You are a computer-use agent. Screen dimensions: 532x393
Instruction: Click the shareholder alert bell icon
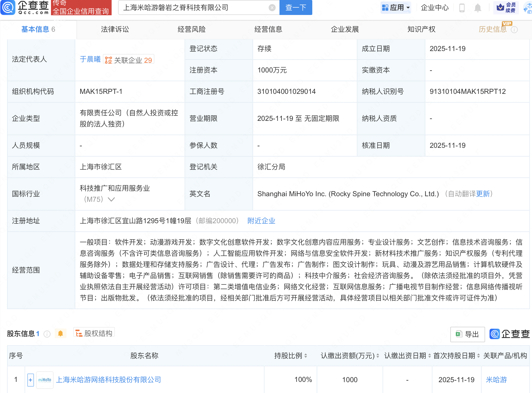pyautogui.click(x=61, y=333)
